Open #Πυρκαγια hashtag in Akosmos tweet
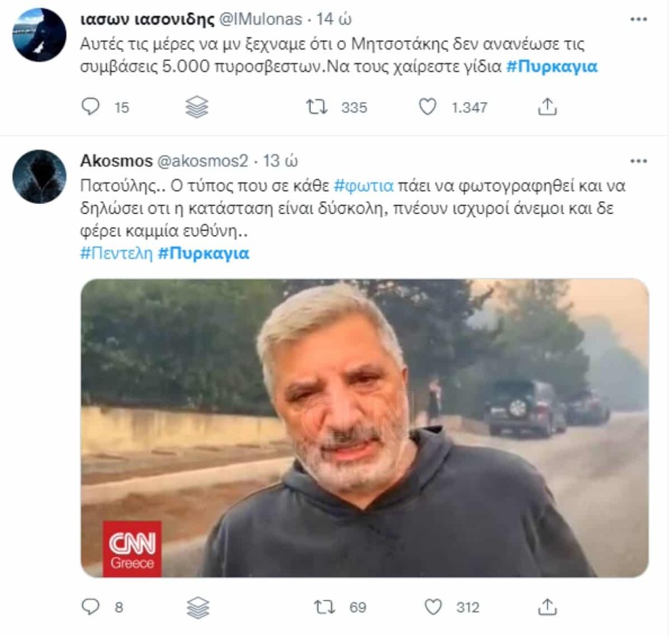672x636 pixels. [203, 254]
